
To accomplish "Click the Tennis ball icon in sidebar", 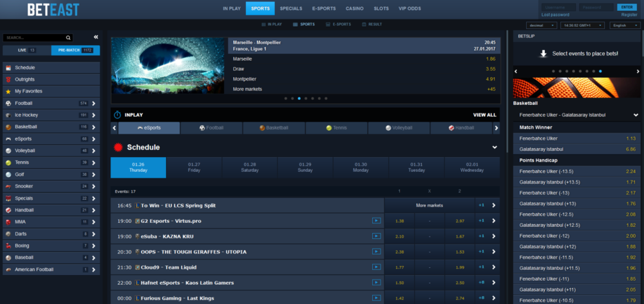I will point(8,163).
